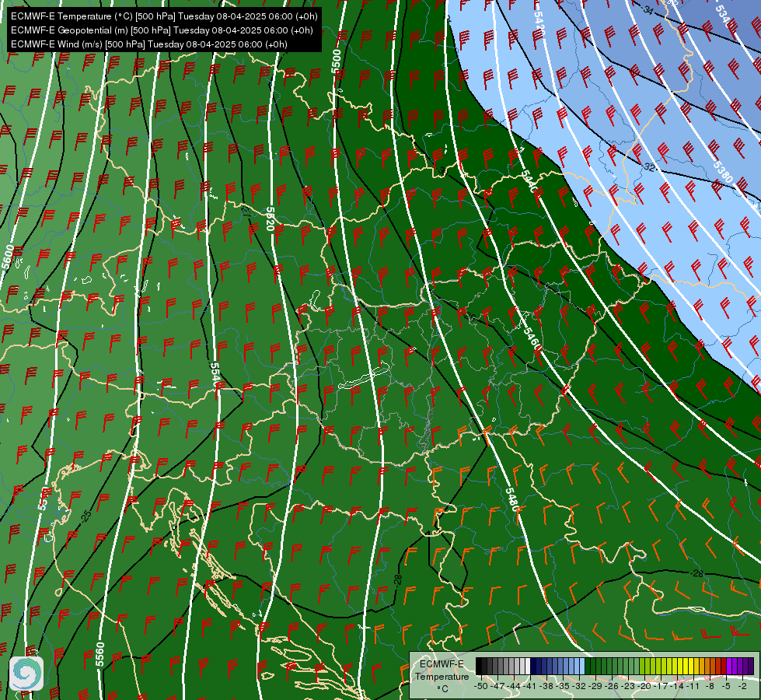The height and width of the screenshot is (700, 761).
Task: Click the -25 isotherm label on the map
Action: tap(86, 516)
